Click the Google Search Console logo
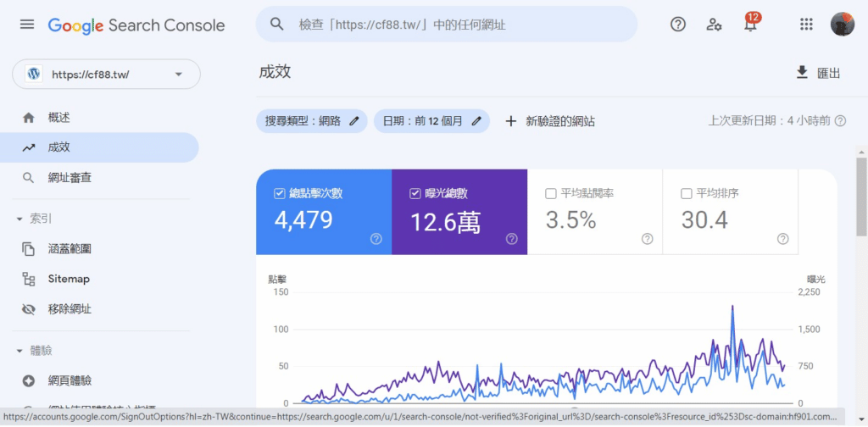 pyautogui.click(x=136, y=25)
